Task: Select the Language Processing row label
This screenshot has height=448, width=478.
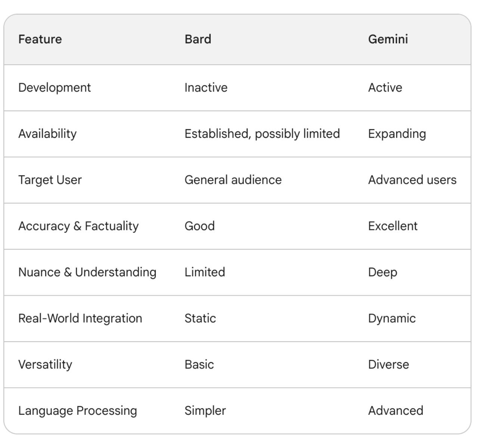Action: [78, 411]
